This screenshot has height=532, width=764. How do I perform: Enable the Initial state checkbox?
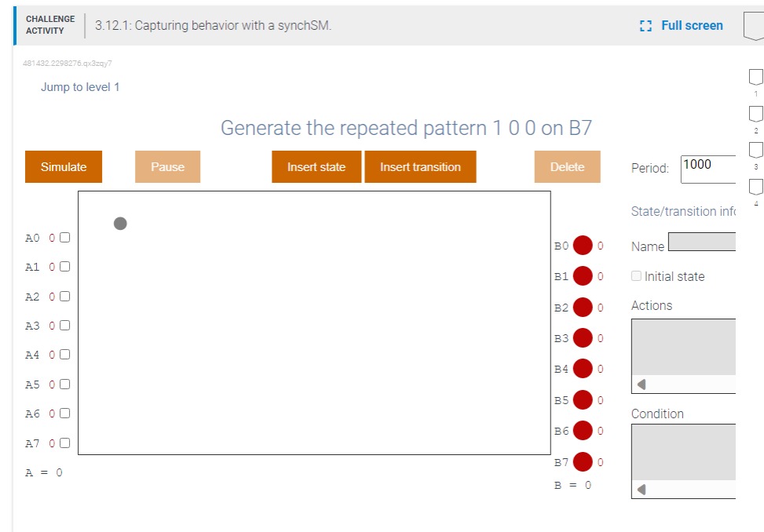coord(638,275)
